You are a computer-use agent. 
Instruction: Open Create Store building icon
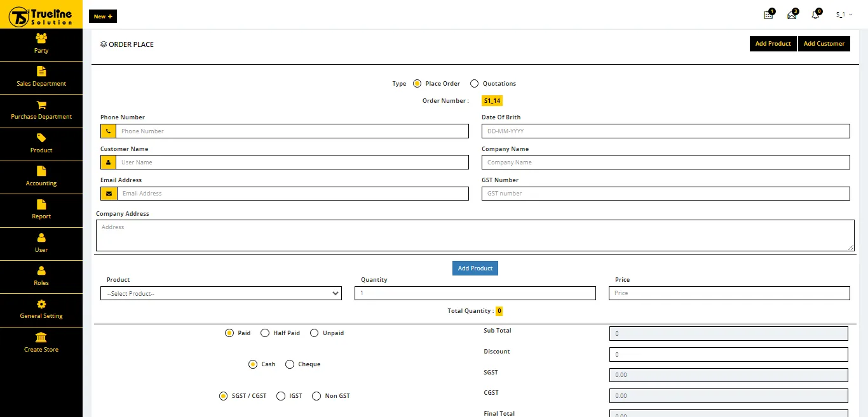(41, 337)
